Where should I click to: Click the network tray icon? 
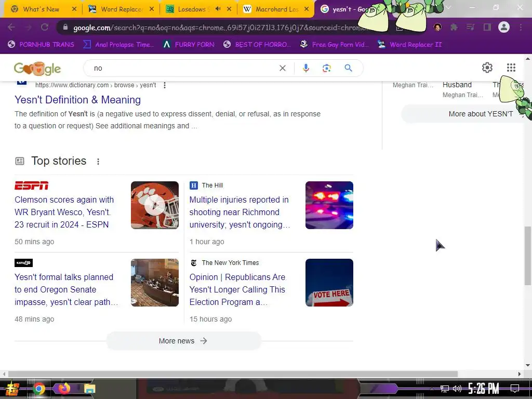(x=445, y=389)
